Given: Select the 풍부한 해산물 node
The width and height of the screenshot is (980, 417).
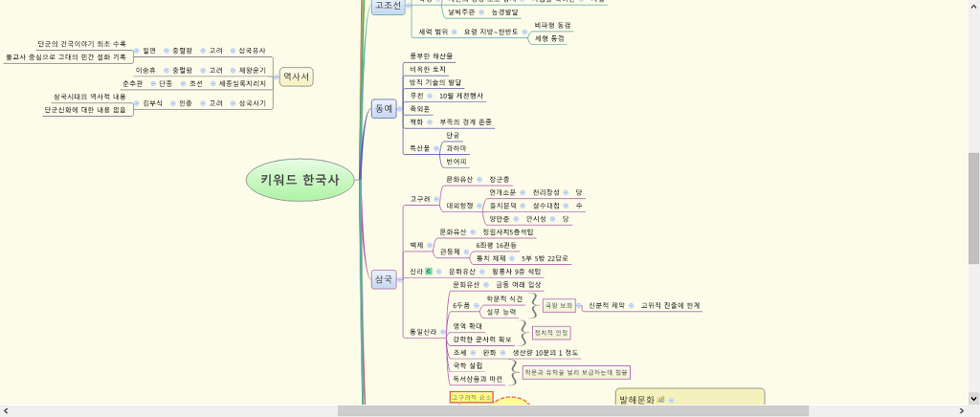Looking at the screenshot, I should (x=431, y=56).
